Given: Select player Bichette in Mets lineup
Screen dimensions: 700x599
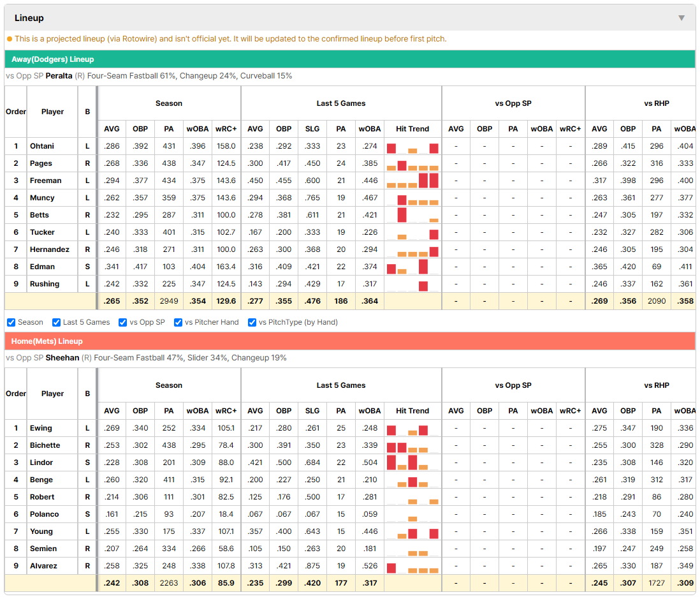Looking at the screenshot, I should tap(45, 445).
